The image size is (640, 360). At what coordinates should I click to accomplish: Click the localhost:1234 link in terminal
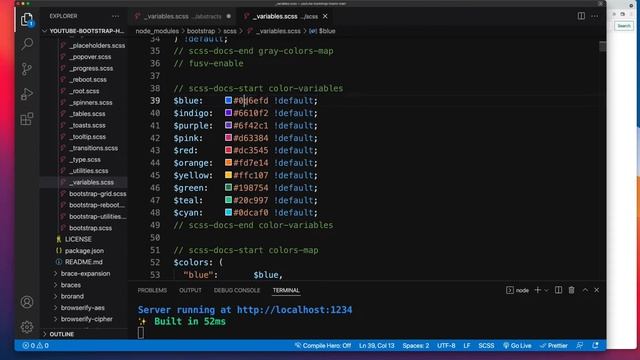pyautogui.click(x=294, y=310)
